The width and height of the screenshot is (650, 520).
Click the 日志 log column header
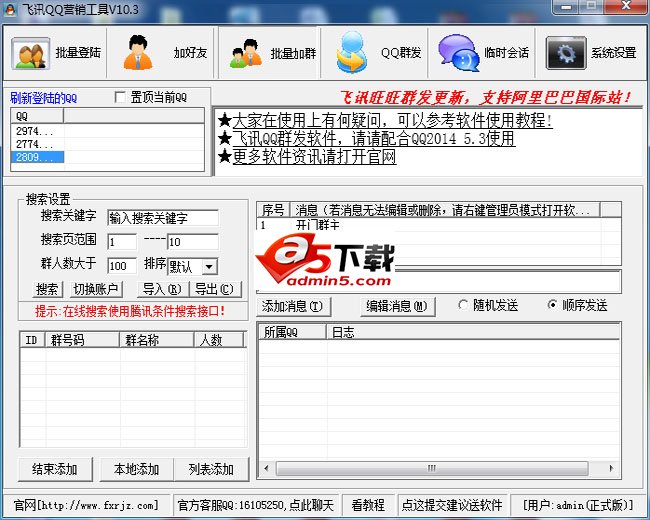[x=473, y=332]
